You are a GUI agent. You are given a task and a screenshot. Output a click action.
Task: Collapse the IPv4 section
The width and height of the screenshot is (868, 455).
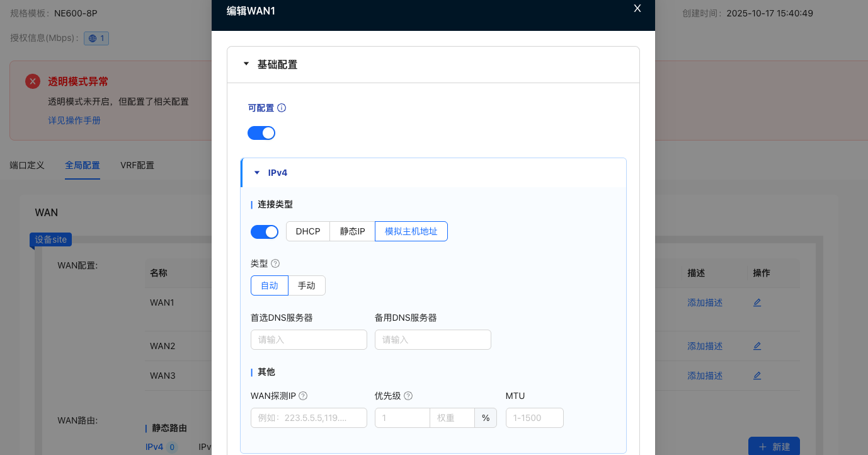[257, 173]
